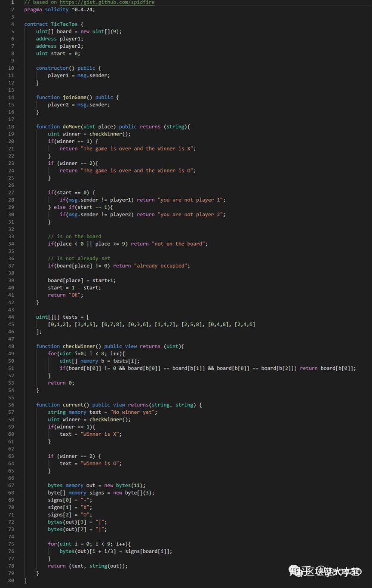Image resolution: width=372 pixels, height=588 pixels.
Task: Click the 'signs[0] = "-";' line
Action: (70, 500)
